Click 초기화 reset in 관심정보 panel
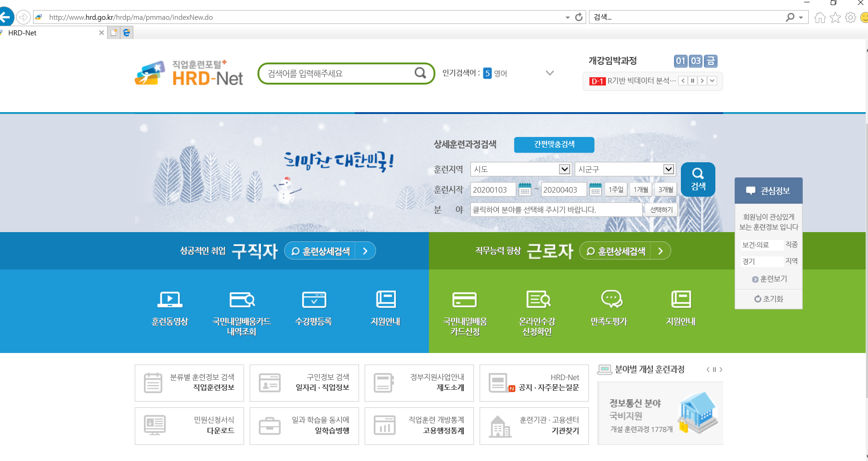Viewport: 868px width, 461px height. coord(768,299)
